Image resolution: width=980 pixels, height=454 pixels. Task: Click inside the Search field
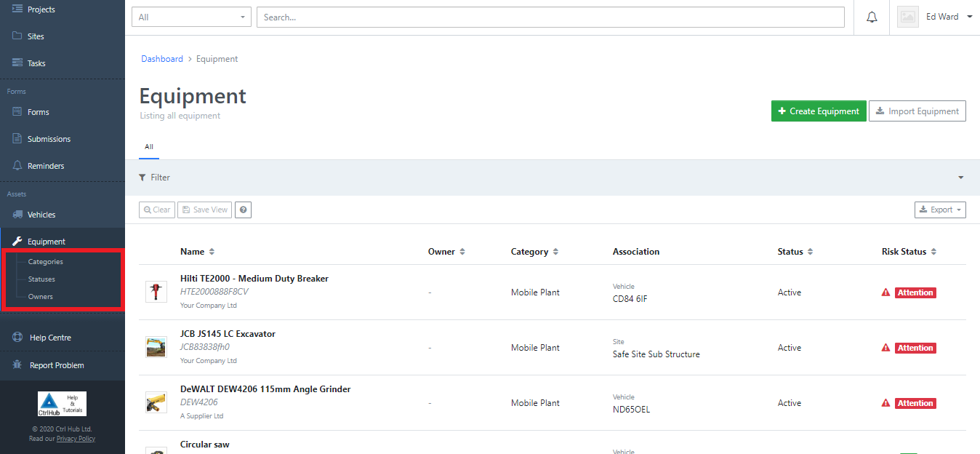(550, 17)
